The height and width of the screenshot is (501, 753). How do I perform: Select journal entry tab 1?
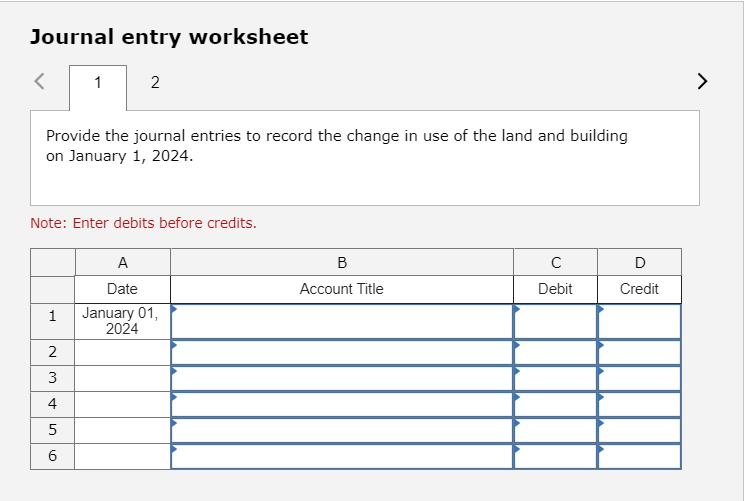pyautogui.click(x=98, y=87)
